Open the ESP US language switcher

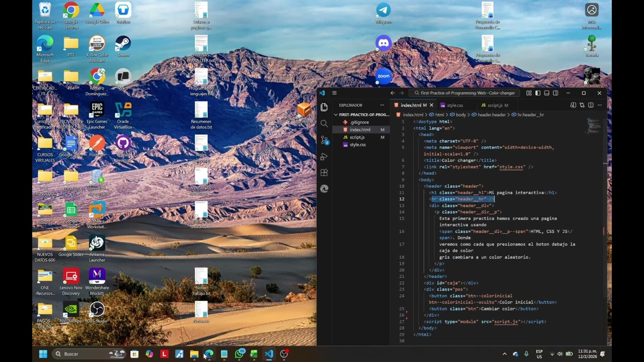[x=539, y=354]
